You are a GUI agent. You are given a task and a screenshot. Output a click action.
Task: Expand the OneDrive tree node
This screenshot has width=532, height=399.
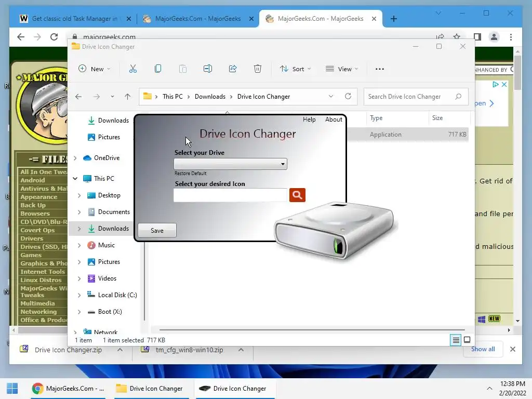point(75,158)
